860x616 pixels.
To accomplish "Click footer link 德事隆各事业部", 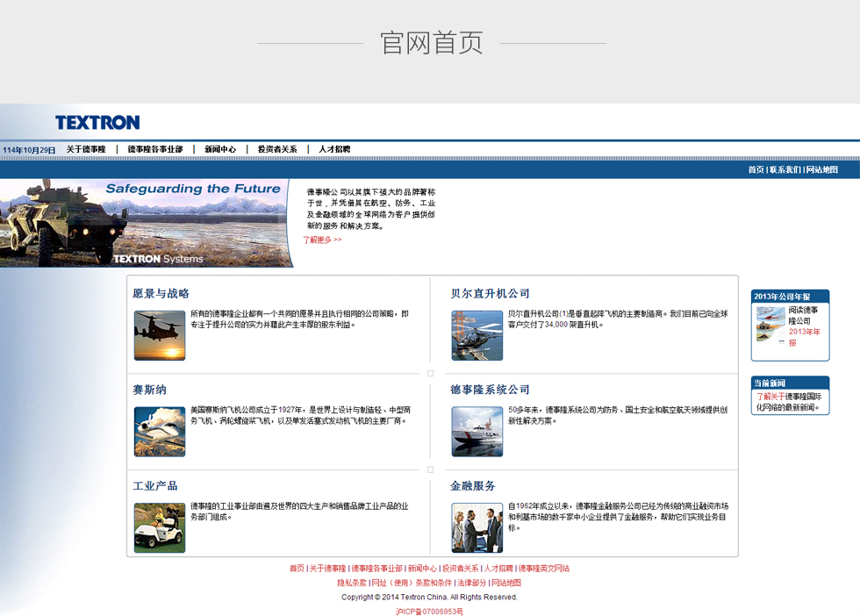I will click(x=376, y=569).
